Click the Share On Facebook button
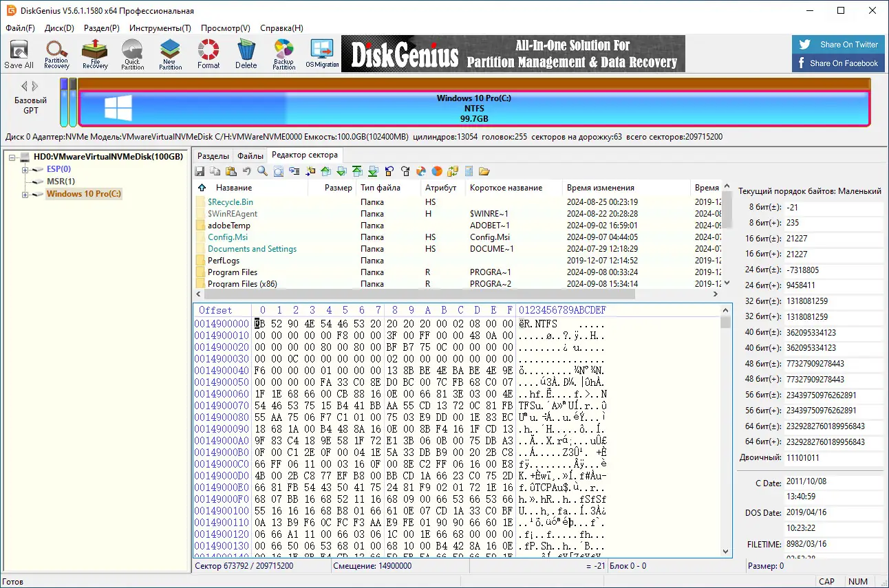 tap(837, 63)
